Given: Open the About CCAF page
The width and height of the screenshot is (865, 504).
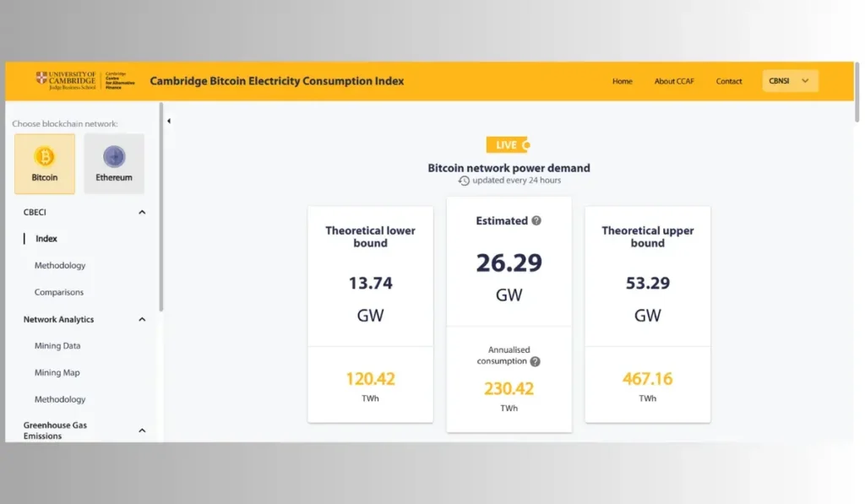Looking at the screenshot, I should [673, 81].
